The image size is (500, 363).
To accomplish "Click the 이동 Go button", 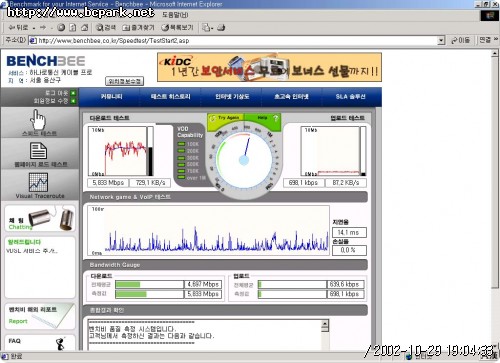I will click(461, 40).
